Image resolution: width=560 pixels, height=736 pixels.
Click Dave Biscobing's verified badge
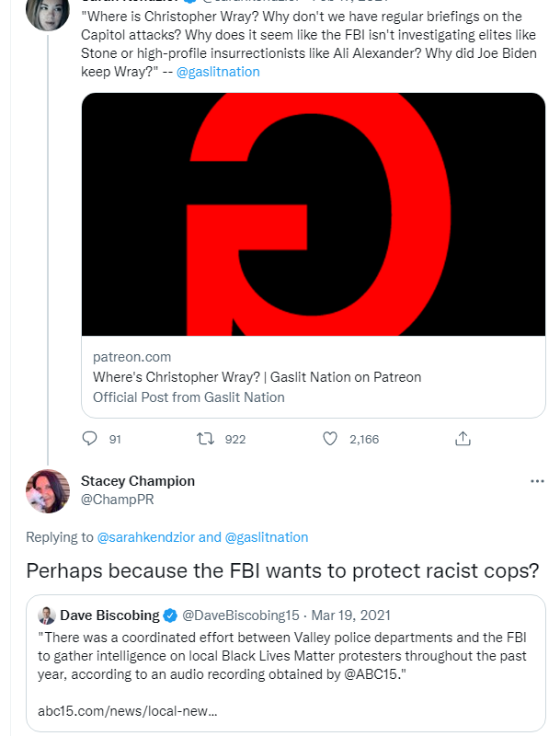pyautogui.click(x=170, y=615)
